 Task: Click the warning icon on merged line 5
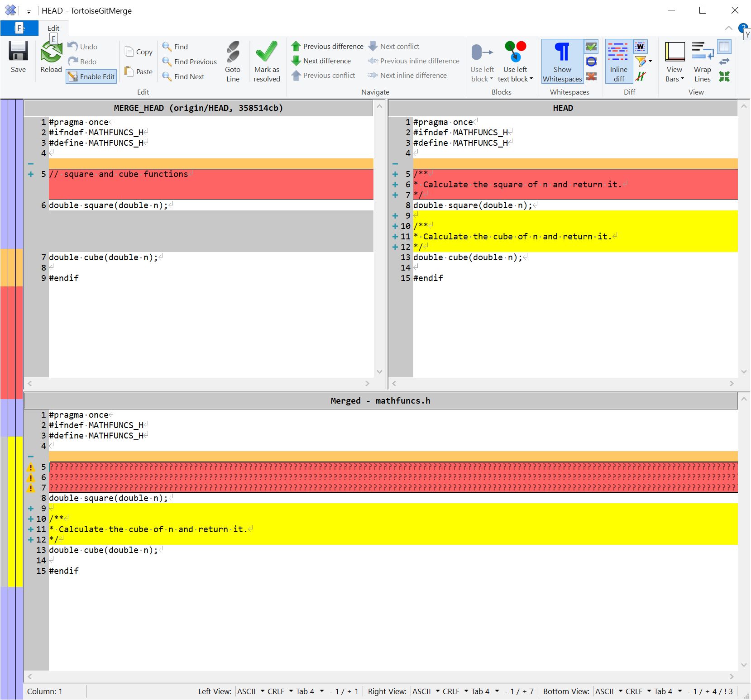click(x=31, y=467)
